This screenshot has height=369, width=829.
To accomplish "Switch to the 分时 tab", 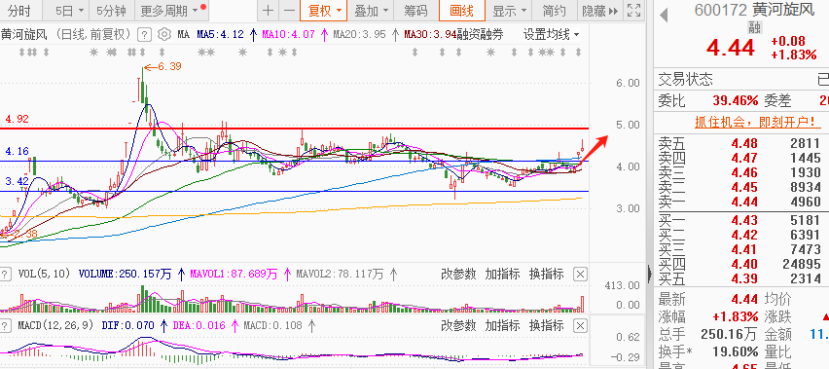I will 19,11.
